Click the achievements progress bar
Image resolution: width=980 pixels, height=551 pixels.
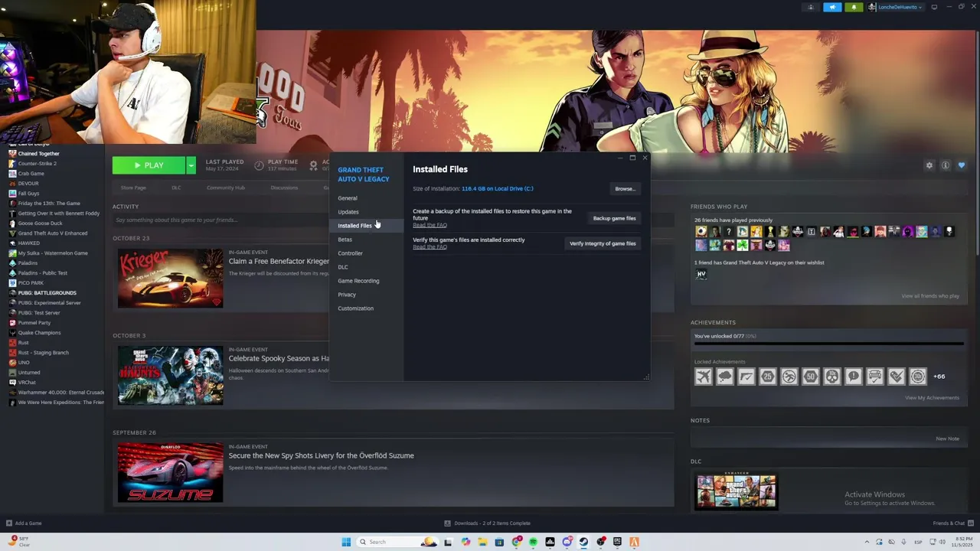point(828,344)
